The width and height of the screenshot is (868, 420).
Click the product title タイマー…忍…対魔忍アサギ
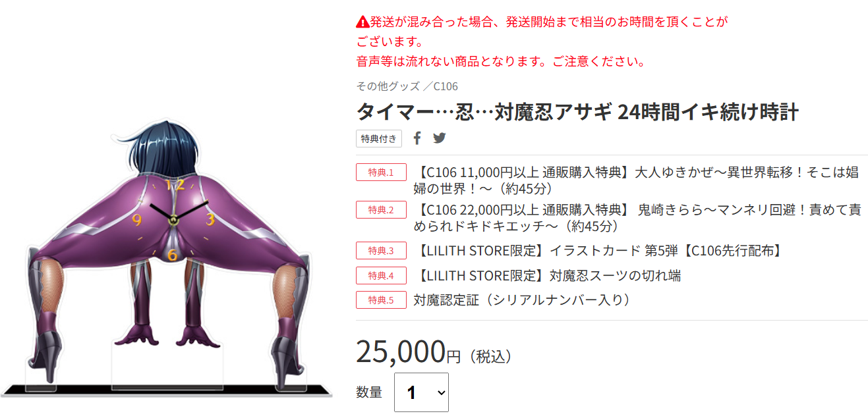pyautogui.click(x=577, y=112)
